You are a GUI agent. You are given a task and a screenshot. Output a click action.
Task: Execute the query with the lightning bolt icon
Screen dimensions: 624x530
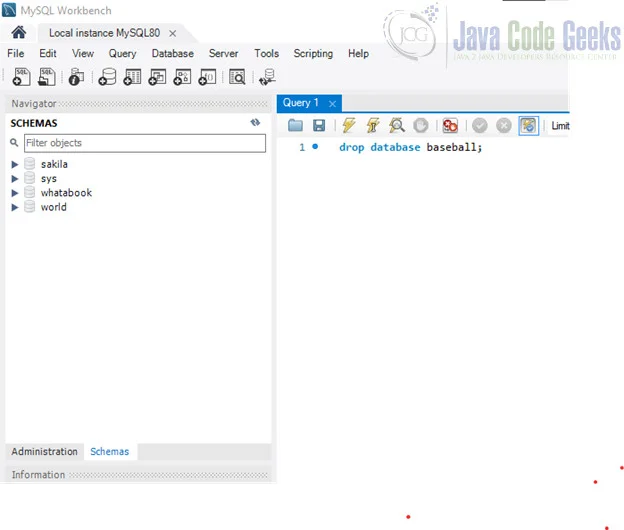(349, 125)
